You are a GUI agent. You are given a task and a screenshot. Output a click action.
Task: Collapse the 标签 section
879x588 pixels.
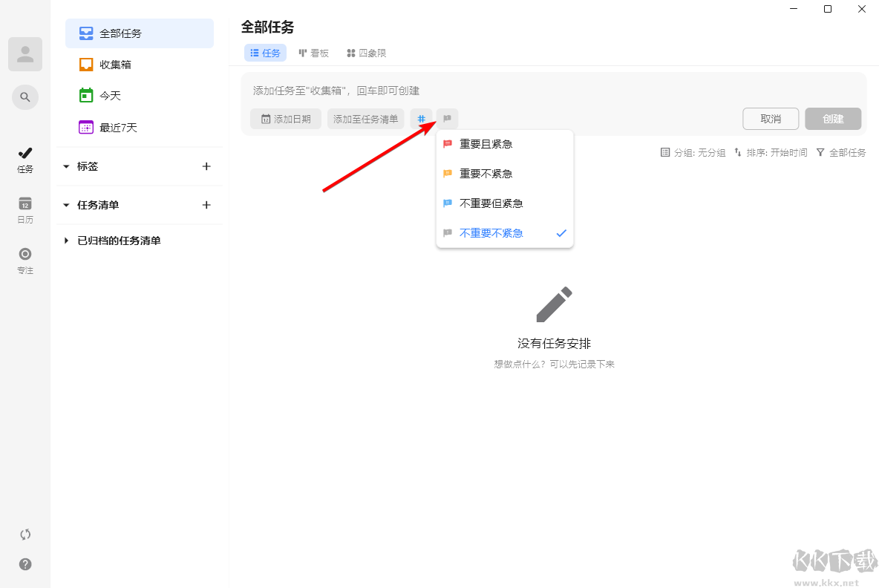[66, 166]
